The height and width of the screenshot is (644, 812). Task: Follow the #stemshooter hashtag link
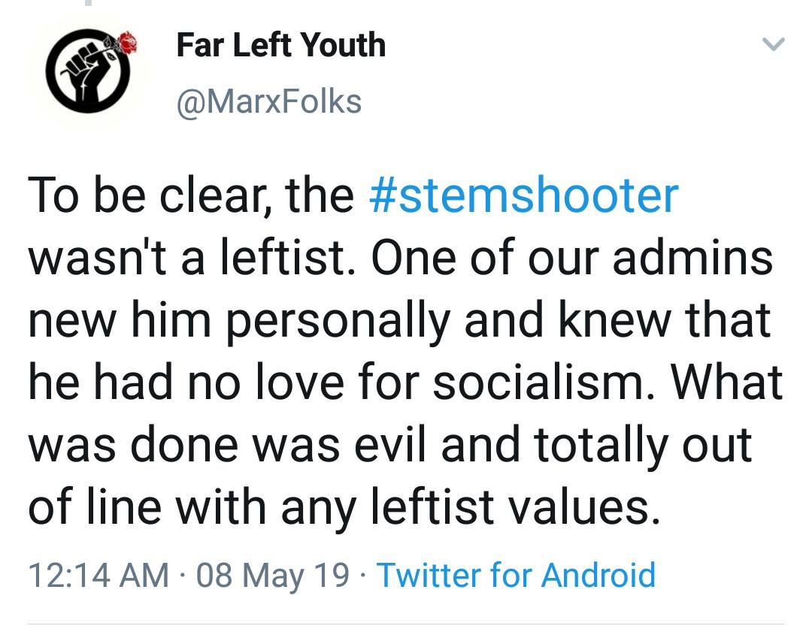[x=524, y=195]
